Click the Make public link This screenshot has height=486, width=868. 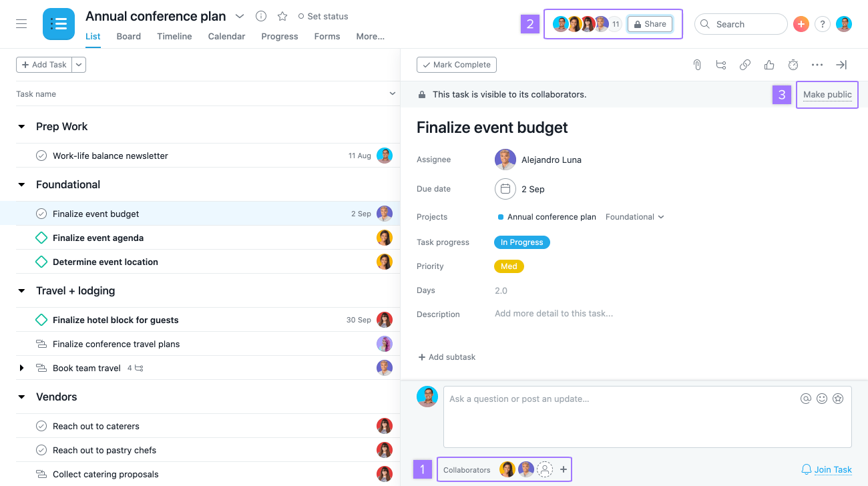click(827, 95)
